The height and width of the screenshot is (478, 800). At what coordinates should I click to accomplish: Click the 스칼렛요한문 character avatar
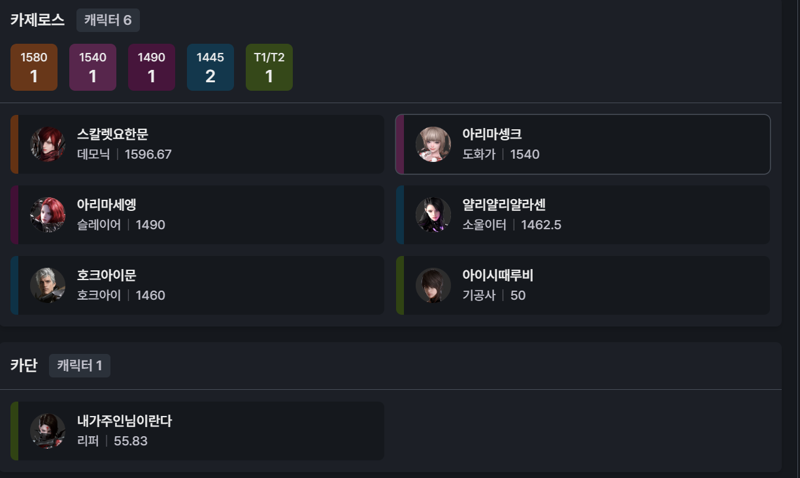click(47, 144)
